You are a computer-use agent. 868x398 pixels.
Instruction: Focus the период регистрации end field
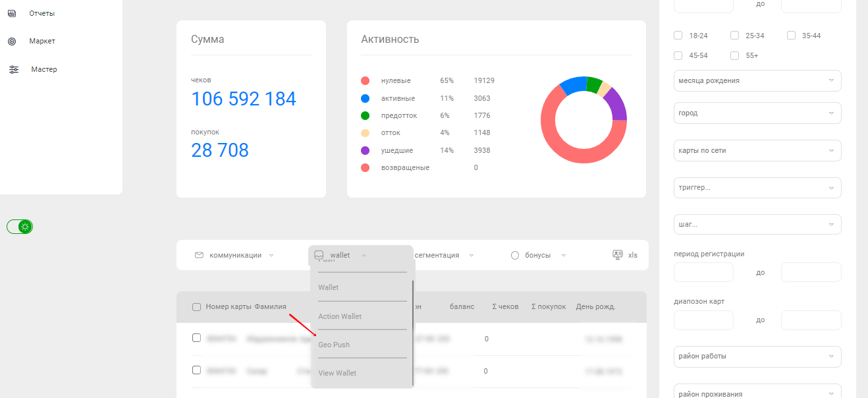(811, 272)
